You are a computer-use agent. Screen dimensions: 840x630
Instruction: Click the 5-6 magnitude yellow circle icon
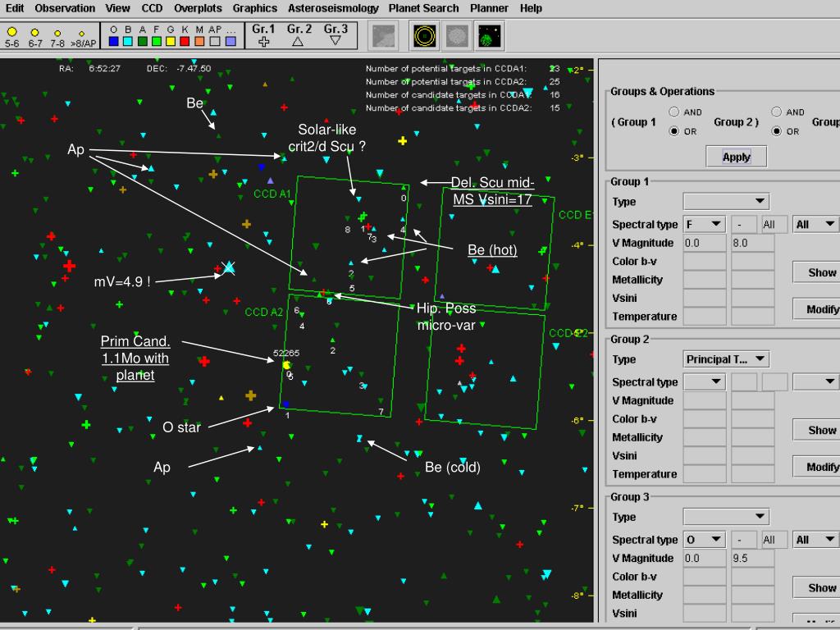coord(11,32)
